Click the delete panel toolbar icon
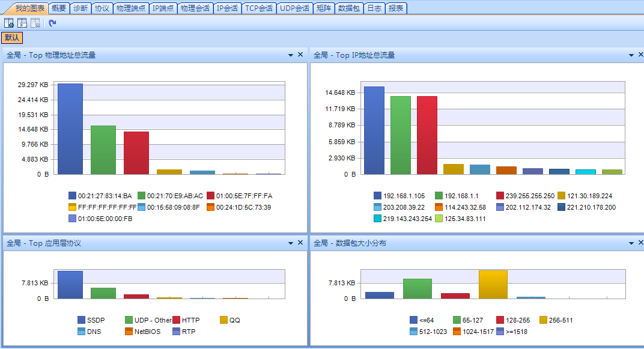644x349 pixels. pyautogui.click(x=35, y=23)
